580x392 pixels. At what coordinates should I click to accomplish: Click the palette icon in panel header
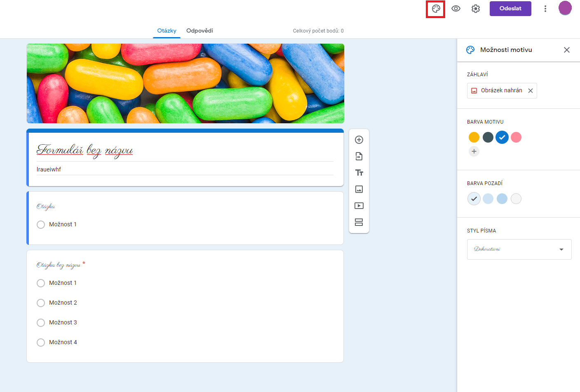click(x=470, y=50)
